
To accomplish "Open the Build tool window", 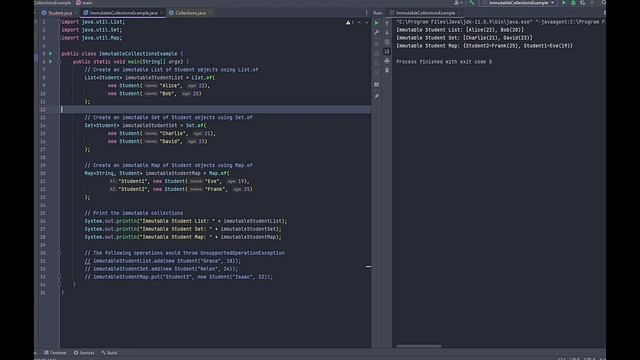I will 109,353.
